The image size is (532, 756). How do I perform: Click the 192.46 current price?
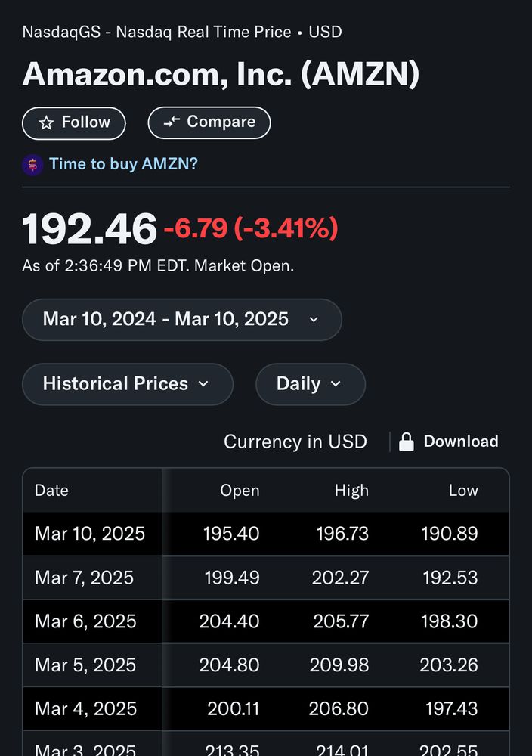[90, 229]
